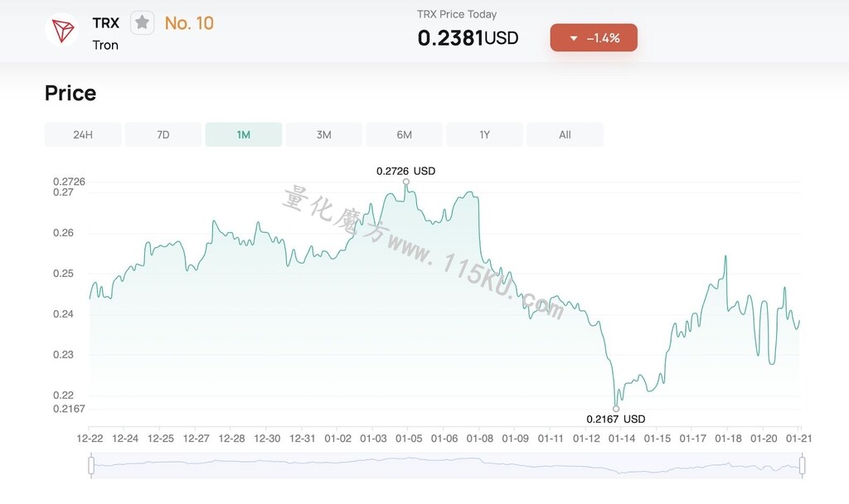Choose the 3M range tab
The height and width of the screenshot is (504, 849).
pyautogui.click(x=324, y=135)
